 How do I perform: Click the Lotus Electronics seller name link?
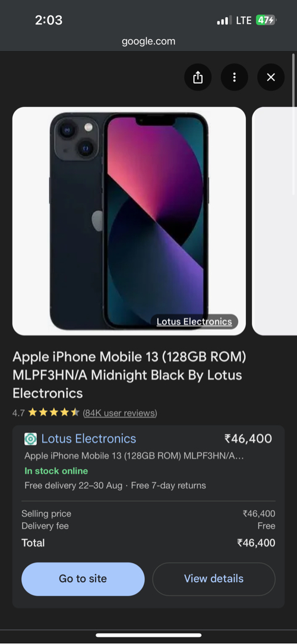click(x=89, y=439)
